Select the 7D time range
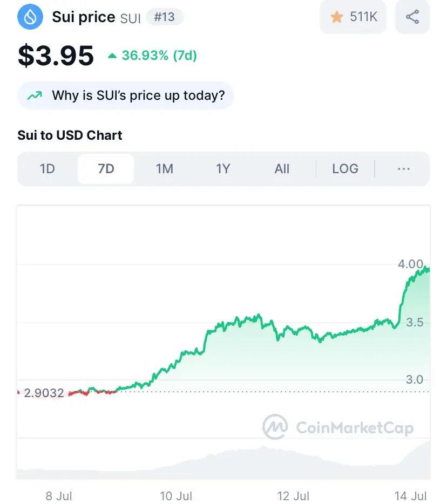 point(106,169)
